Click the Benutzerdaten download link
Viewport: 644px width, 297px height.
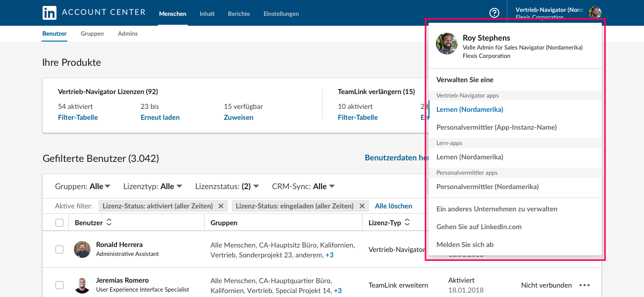[396, 157]
